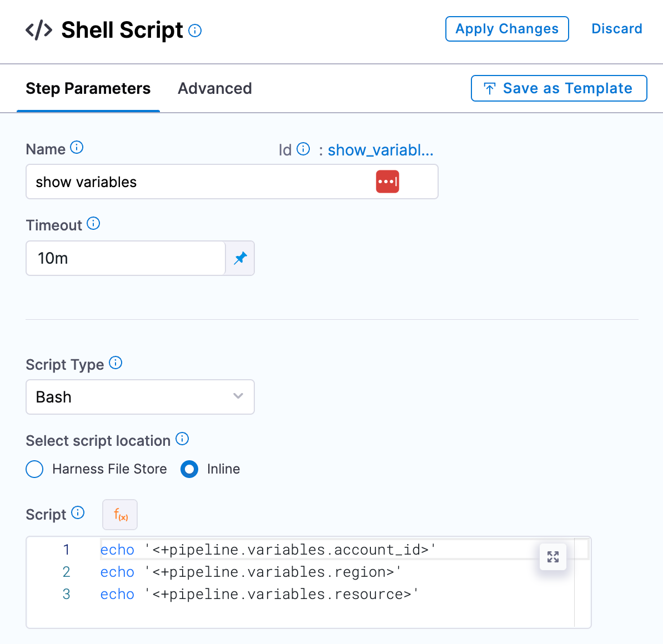Click the info icon beside Timeout label

94,224
